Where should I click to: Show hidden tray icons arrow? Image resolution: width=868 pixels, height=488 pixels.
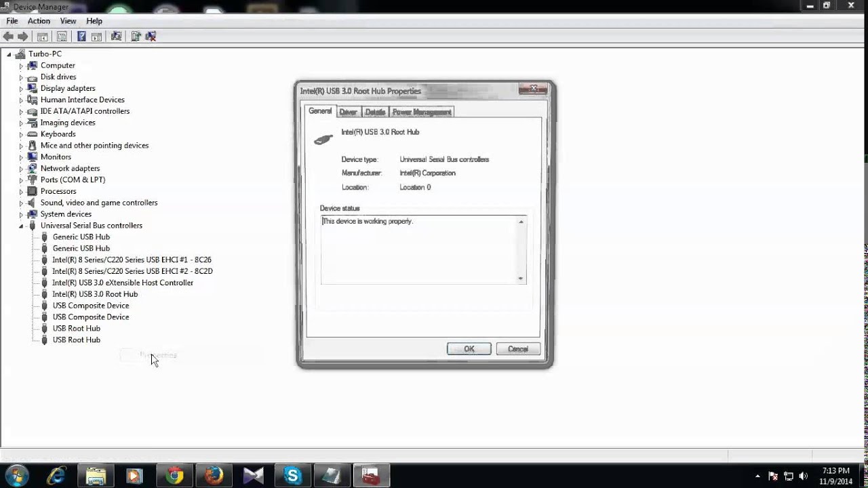(x=757, y=476)
